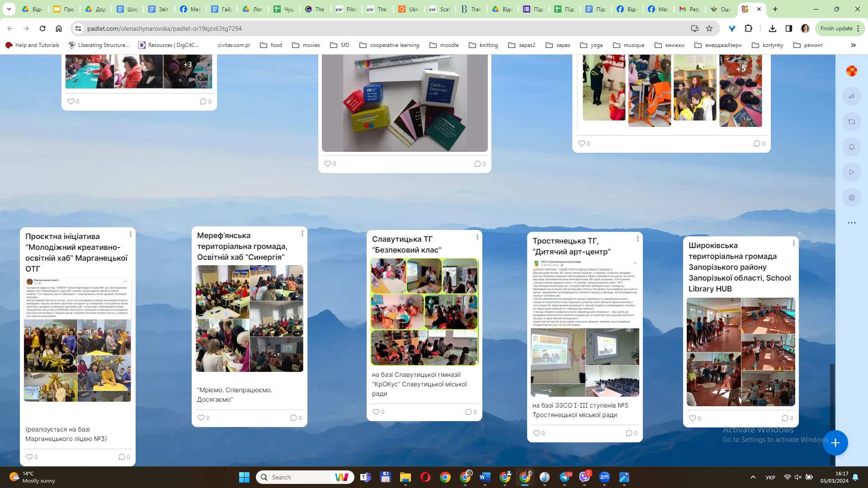Viewport: 868px width, 488px height.
Task: Go to browser home page
Action: click(59, 28)
